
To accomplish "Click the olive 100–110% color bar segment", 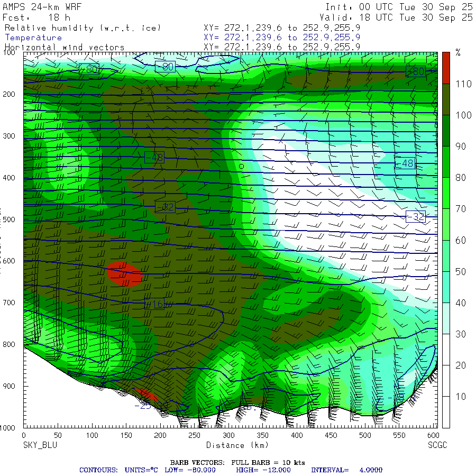I will pyautogui.click(x=446, y=99).
